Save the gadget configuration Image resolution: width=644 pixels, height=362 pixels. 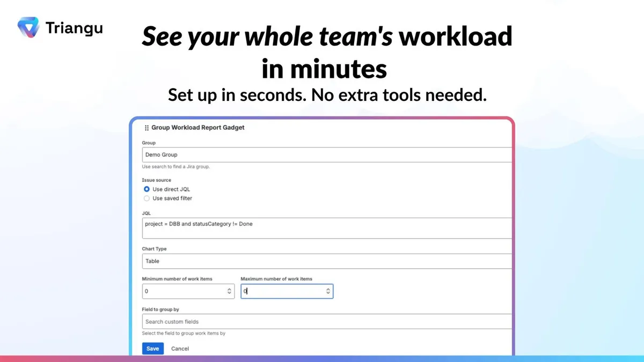153,349
